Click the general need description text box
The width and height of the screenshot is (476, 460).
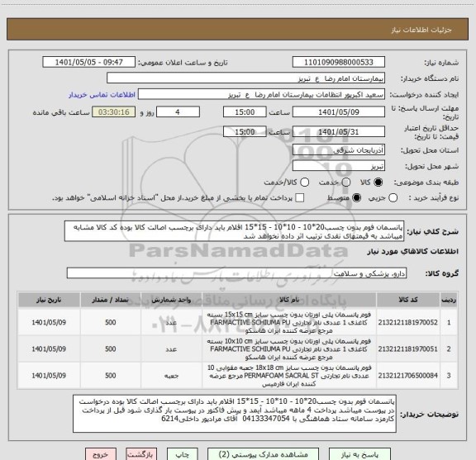tap(235, 231)
